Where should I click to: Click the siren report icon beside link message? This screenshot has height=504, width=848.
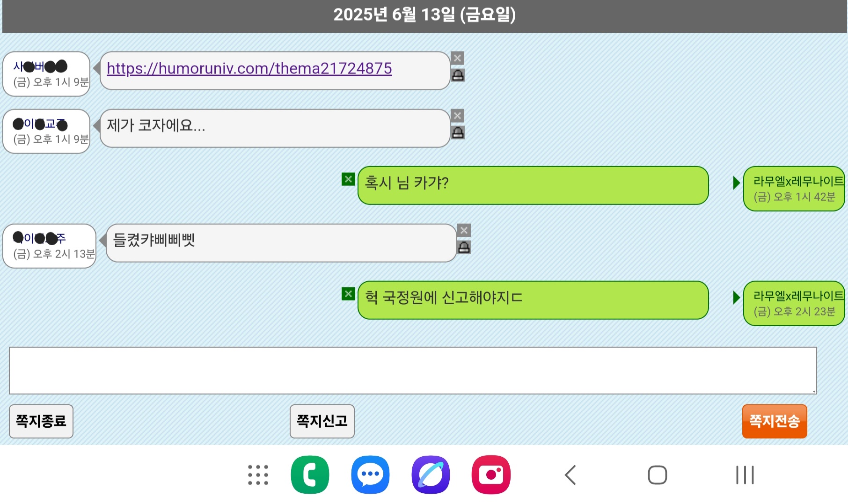458,75
